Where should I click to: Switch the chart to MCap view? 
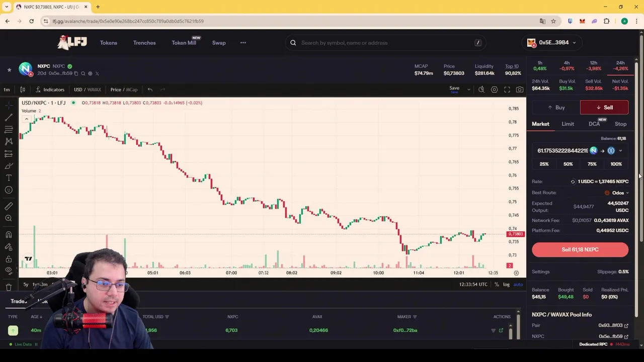coord(132,89)
